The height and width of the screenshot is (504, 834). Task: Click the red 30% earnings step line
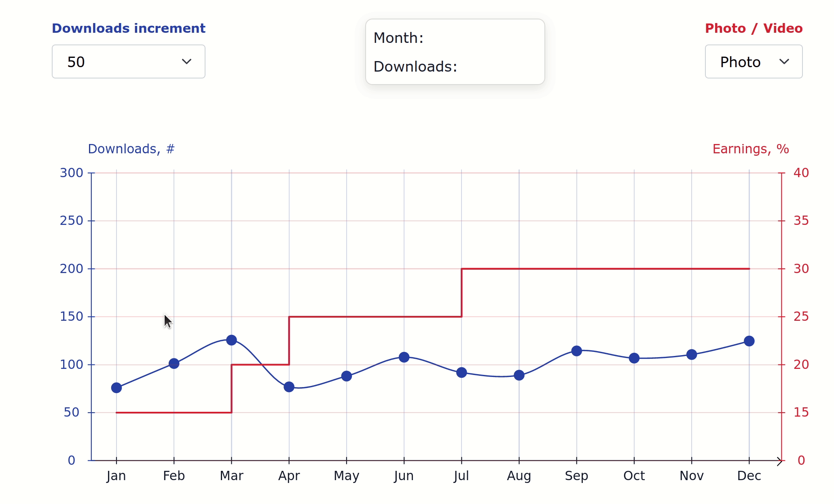(607, 269)
